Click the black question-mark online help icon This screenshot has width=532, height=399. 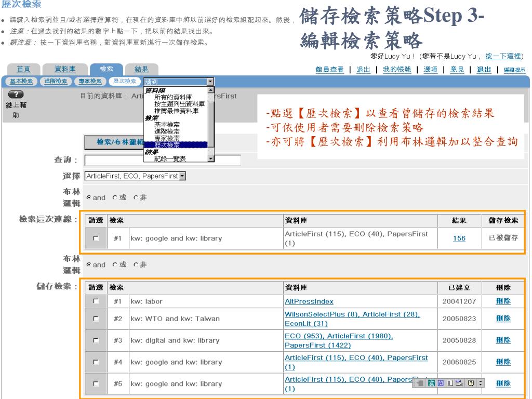(x=16, y=95)
